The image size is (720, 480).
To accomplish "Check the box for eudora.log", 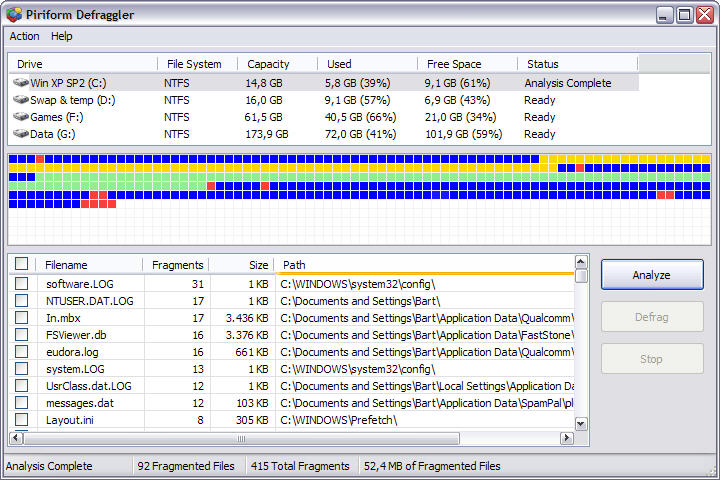I will pyautogui.click(x=21, y=351).
